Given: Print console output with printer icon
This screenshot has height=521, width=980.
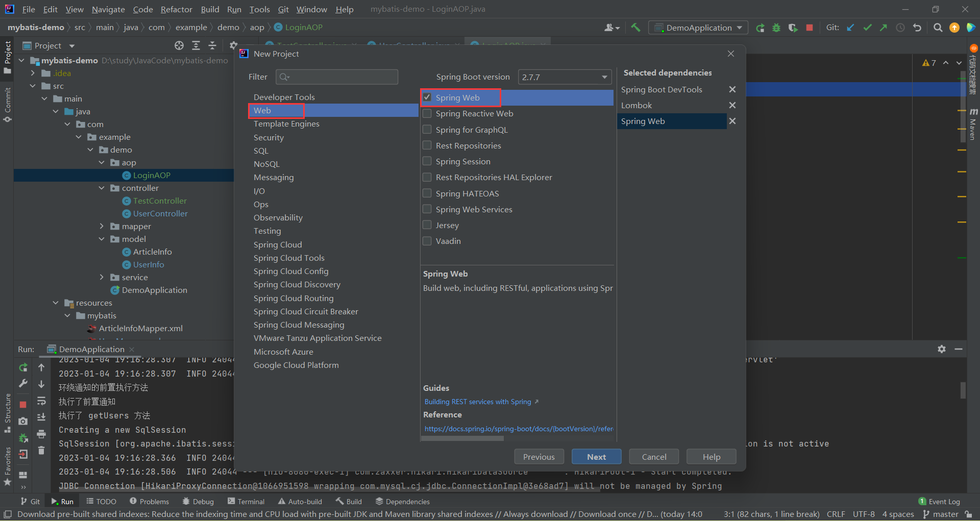Looking at the screenshot, I should [x=41, y=434].
